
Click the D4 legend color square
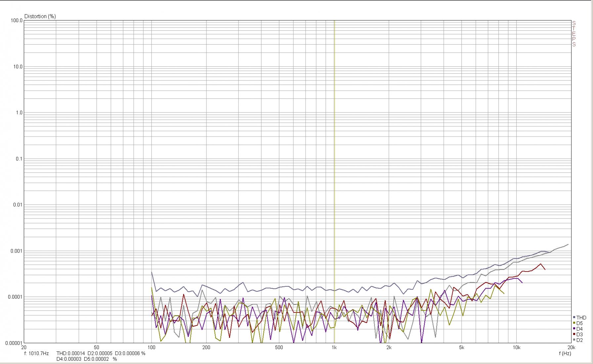pyautogui.click(x=574, y=329)
